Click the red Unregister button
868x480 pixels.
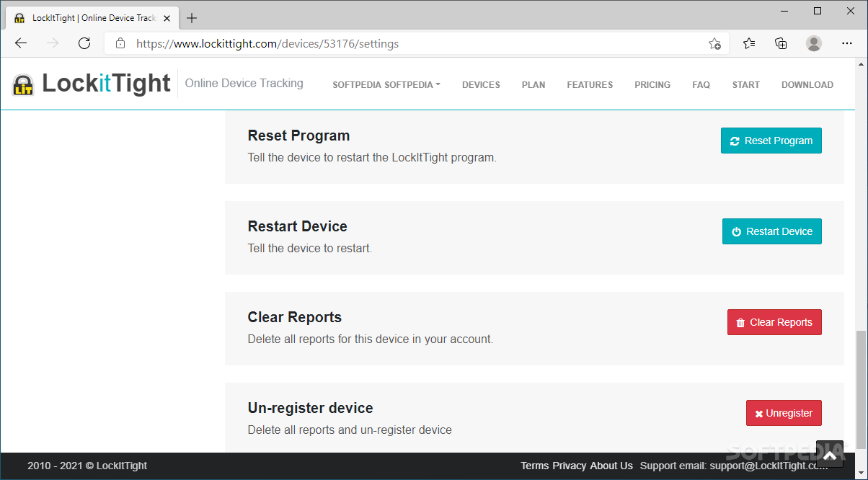784,413
